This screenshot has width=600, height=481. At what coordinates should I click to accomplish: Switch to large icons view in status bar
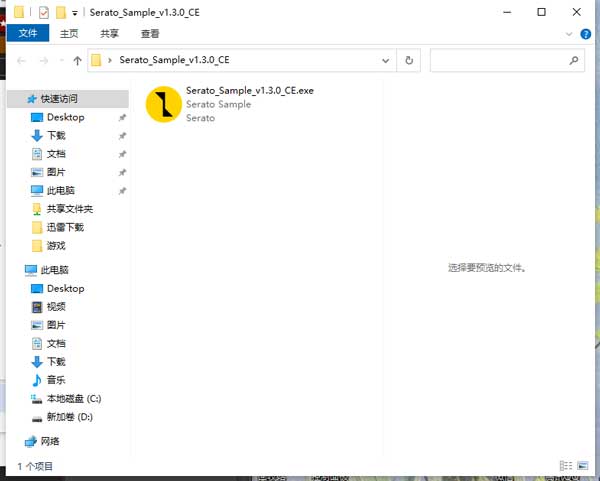pyautogui.click(x=583, y=466)
